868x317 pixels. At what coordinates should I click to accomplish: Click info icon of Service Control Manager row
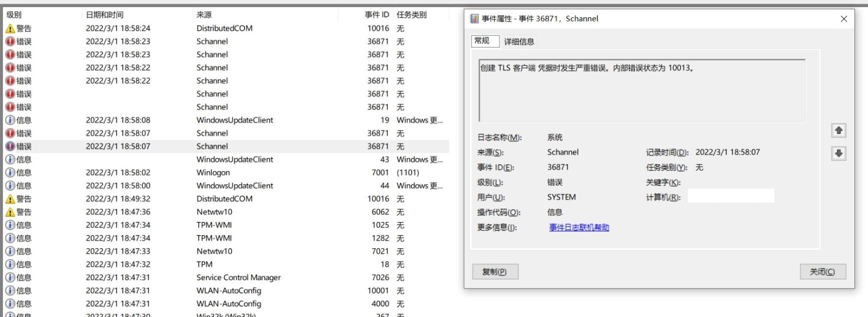[10, 278]
